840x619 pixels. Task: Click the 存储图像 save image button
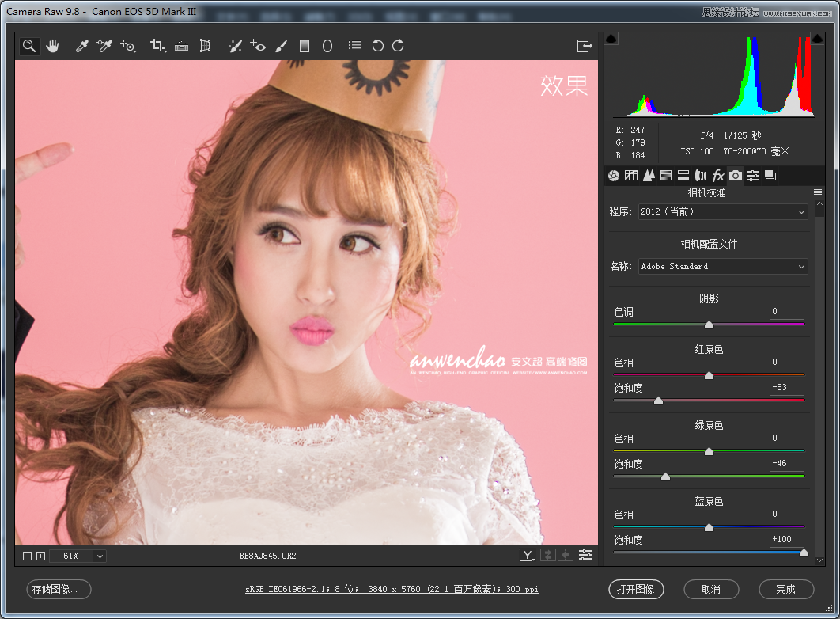[x=58, y=589]
